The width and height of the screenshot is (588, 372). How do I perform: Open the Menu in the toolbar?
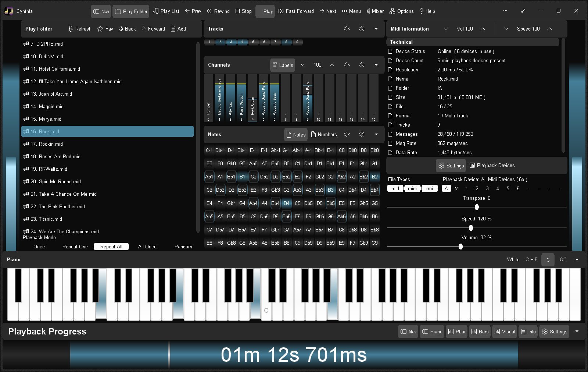pos(351,11)
